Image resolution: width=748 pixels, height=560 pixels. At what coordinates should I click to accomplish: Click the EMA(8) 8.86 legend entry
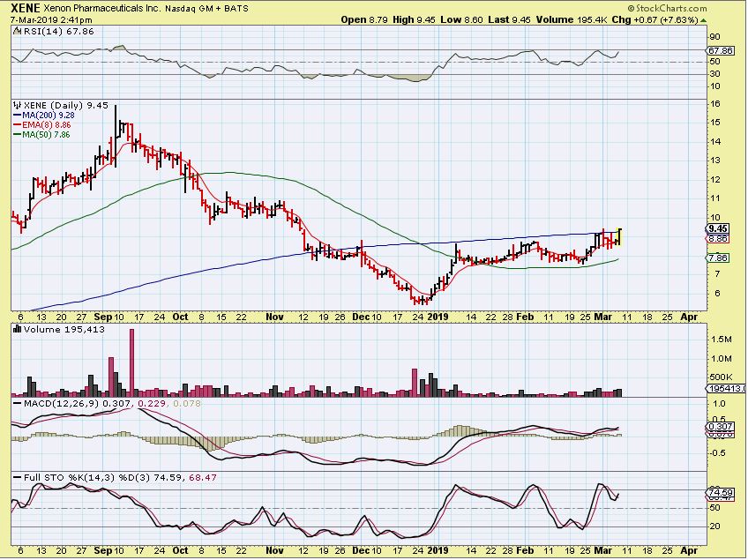pyautogui.click(x=47, y=125)
